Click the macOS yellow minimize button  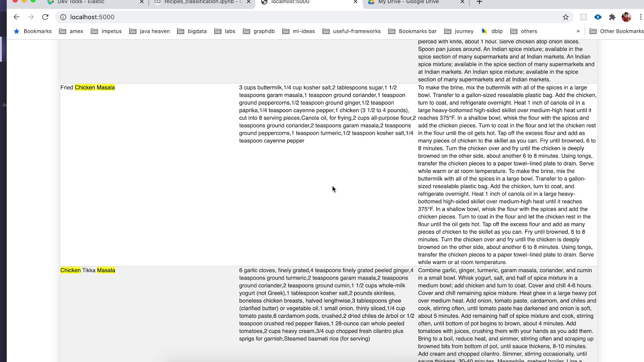24,2
